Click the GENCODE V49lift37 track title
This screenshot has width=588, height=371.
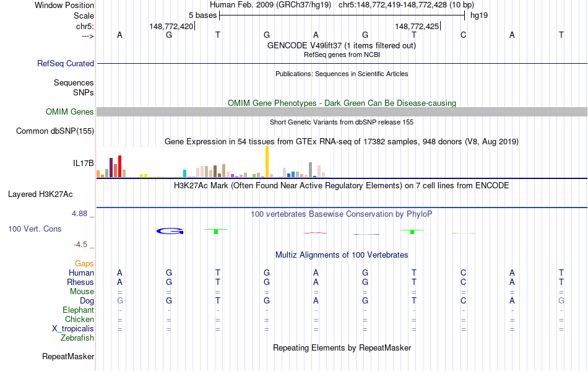[341, 45]
